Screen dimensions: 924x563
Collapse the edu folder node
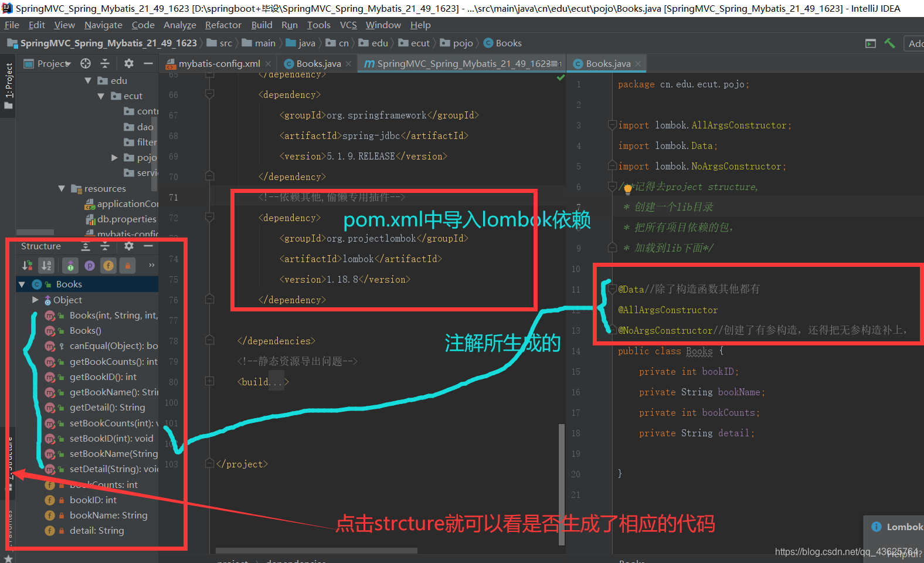click(88, 80)
